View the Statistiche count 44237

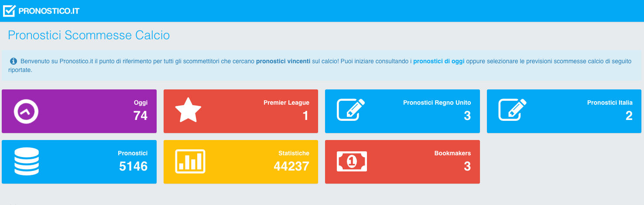(291, 166)
